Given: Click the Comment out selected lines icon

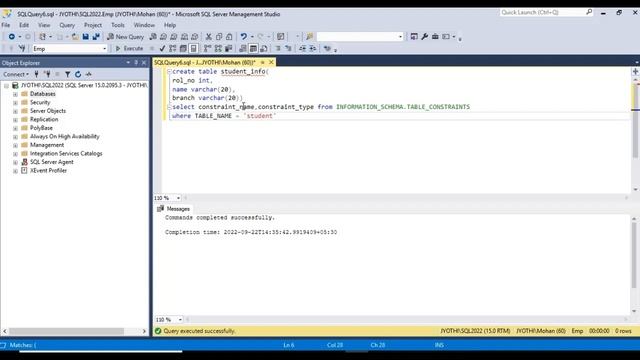Looking at the screenshot, I should [x=278, y=49].
